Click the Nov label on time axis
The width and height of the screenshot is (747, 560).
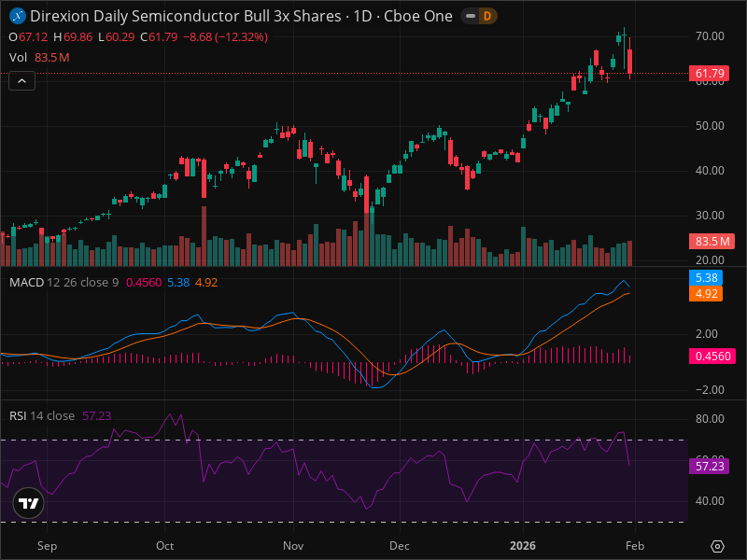(293, 546)
